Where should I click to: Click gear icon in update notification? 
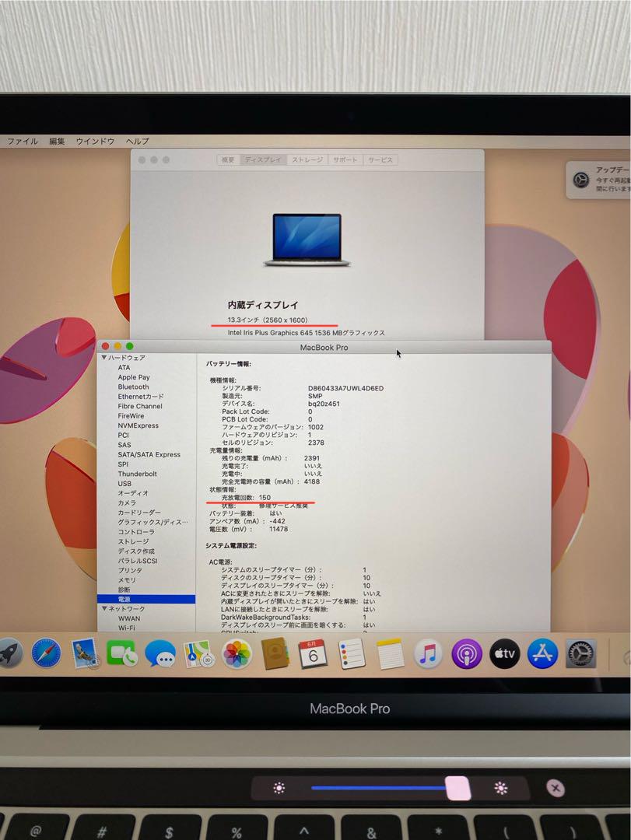pos(581,180)
